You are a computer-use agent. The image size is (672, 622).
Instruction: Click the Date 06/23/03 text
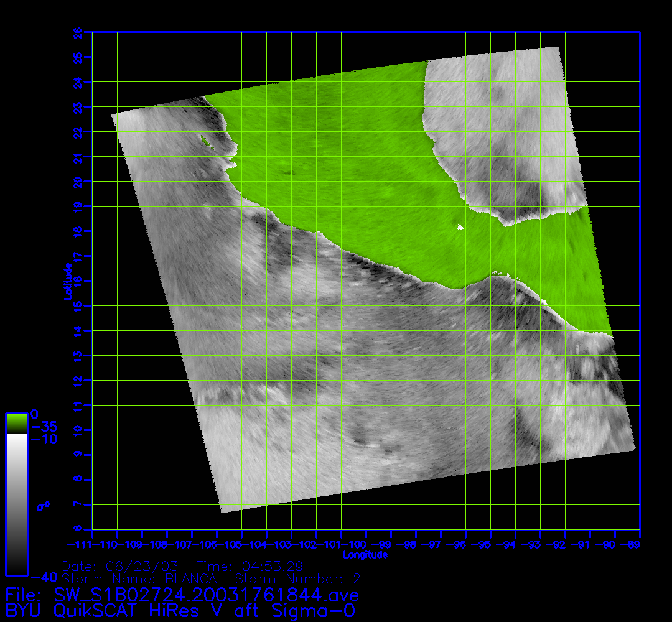(120, 567)
